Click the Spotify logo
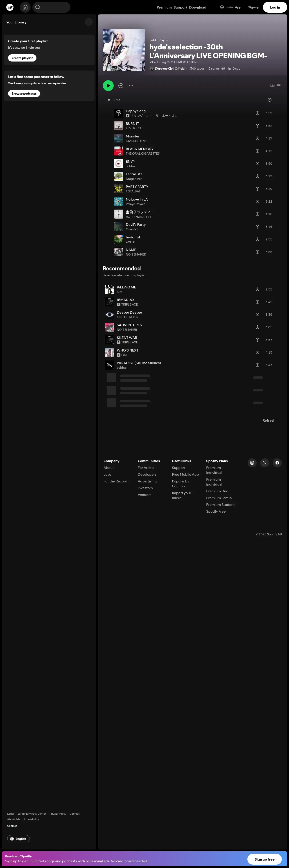Image resolution: width=289 pixels, height=868 pixels. (10, 7)
